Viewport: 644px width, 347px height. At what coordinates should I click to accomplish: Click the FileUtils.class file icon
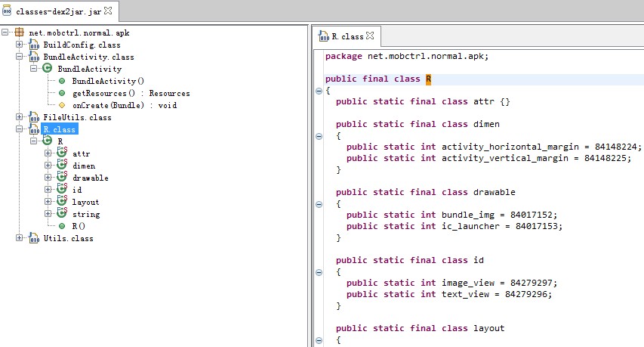[x=34, y=118]
